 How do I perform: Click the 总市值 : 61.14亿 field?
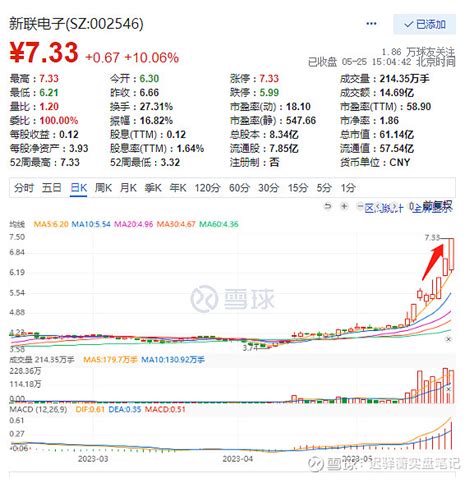pos(377,135)
